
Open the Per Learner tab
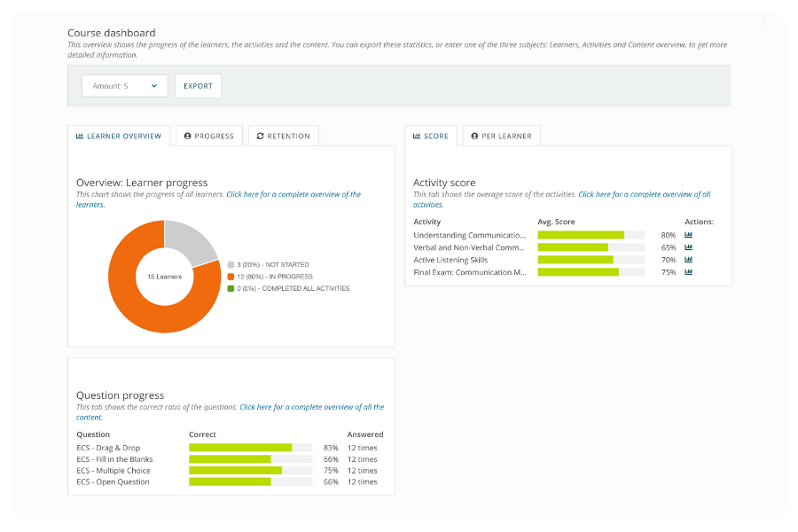pyautogui.click(x=501, y=136)
